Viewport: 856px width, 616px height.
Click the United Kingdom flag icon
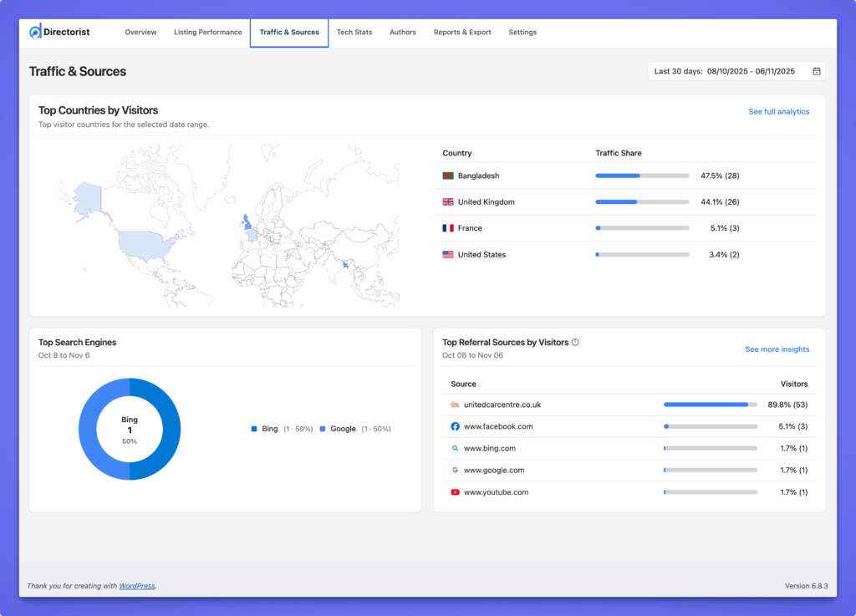point(448,202)
